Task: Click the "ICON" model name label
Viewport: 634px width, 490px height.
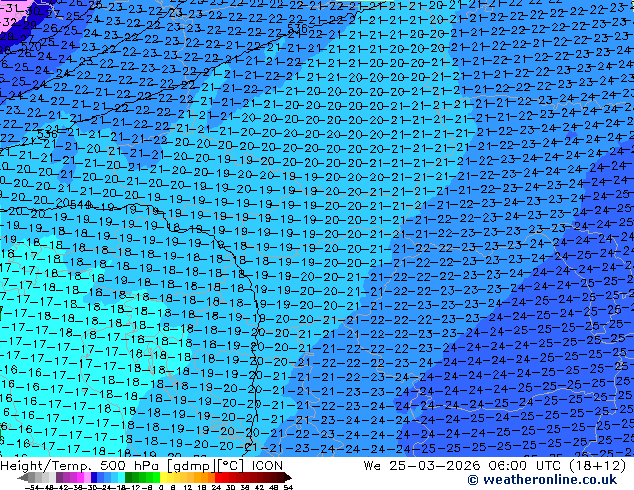Action: click(267, 466)
